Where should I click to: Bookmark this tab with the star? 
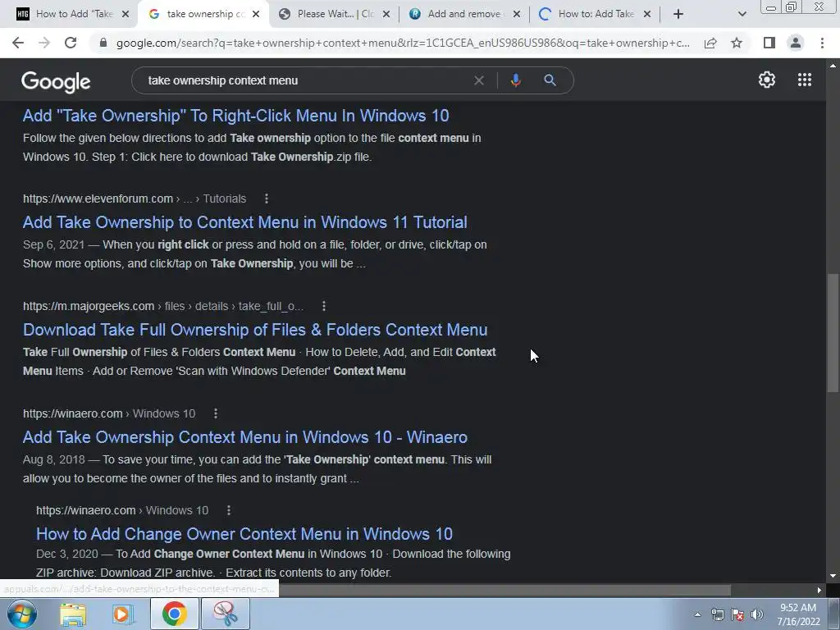click(737, 43)
